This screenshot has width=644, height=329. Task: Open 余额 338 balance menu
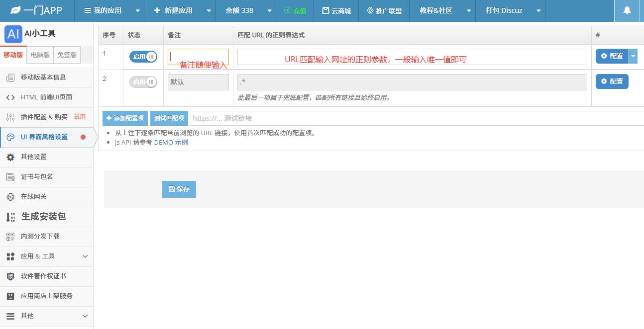239,10
